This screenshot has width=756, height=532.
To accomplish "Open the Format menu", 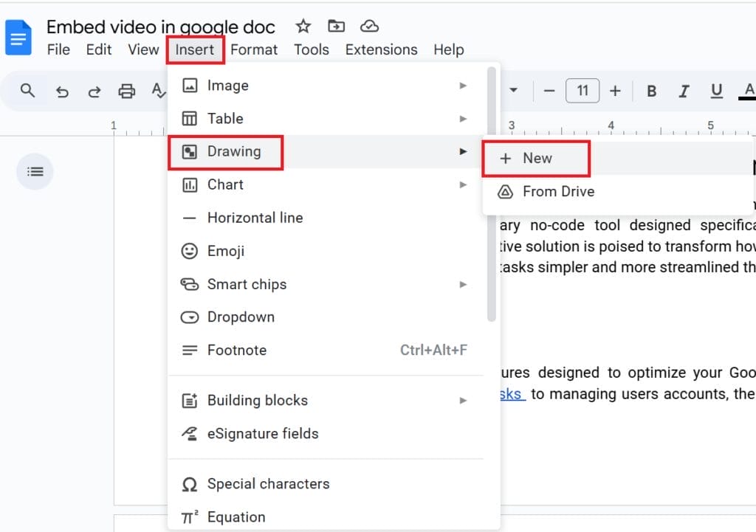I will coord(254,49).
